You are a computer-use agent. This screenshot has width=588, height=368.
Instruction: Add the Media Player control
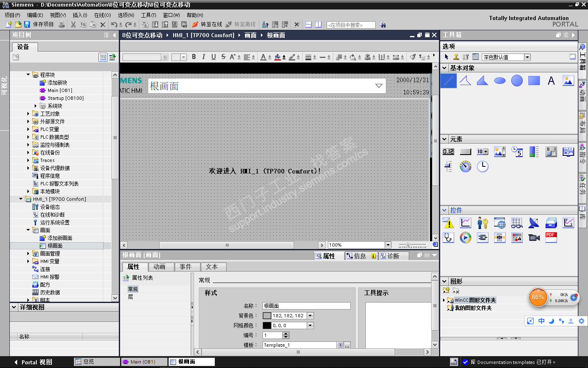coord(465,238)
